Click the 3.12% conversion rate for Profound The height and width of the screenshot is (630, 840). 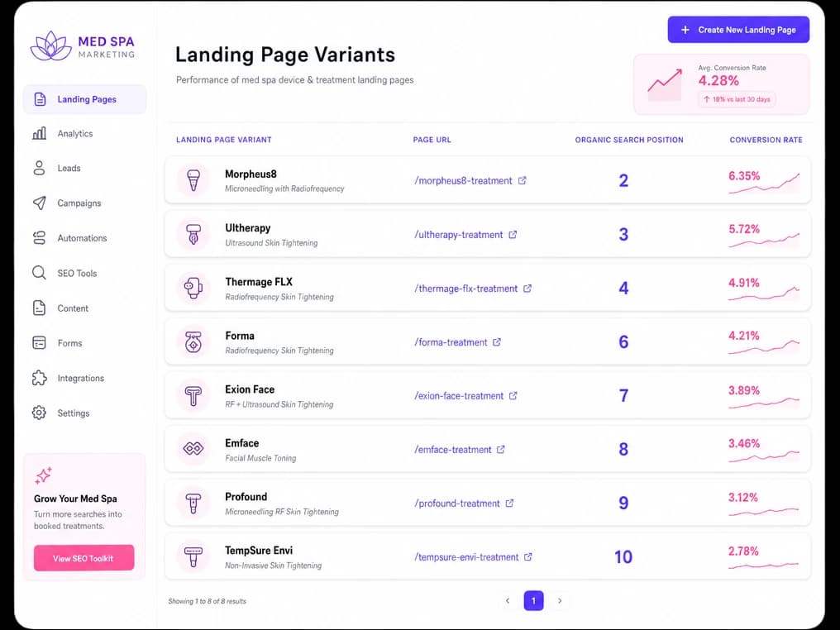[x=742, y=498]
